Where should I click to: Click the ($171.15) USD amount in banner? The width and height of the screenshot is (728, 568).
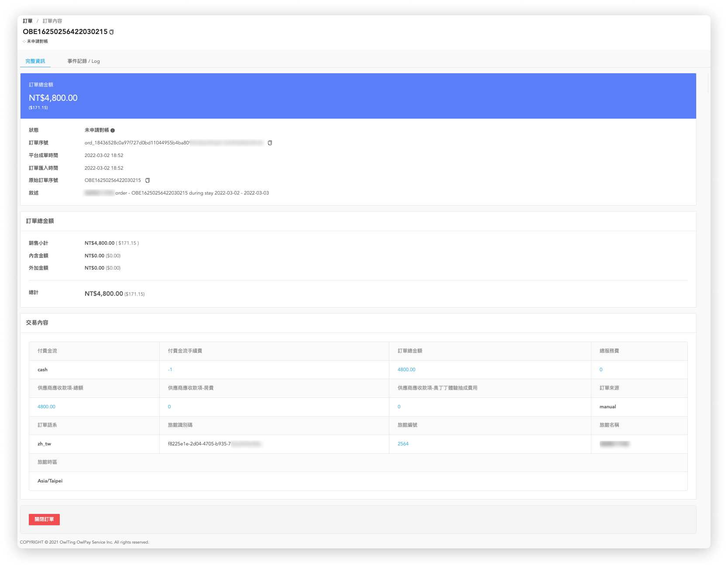click(x=38, y=108)
